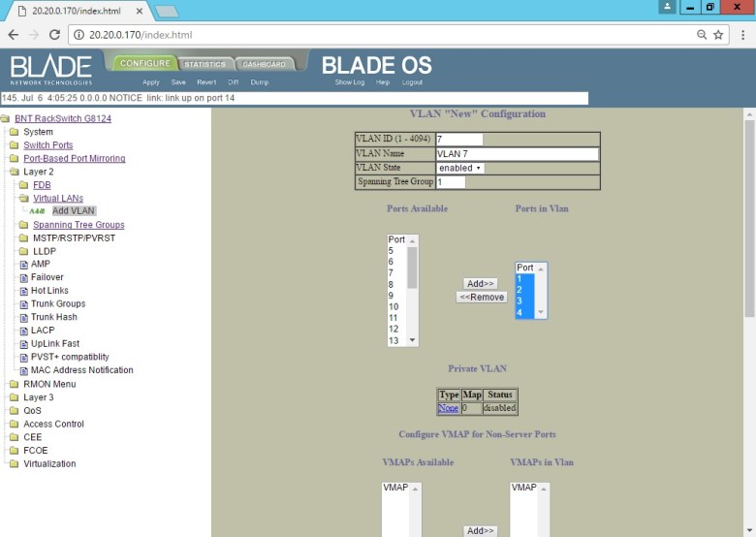Click the browser reload icon
The image size is (756, 537).
pos(54,35)
